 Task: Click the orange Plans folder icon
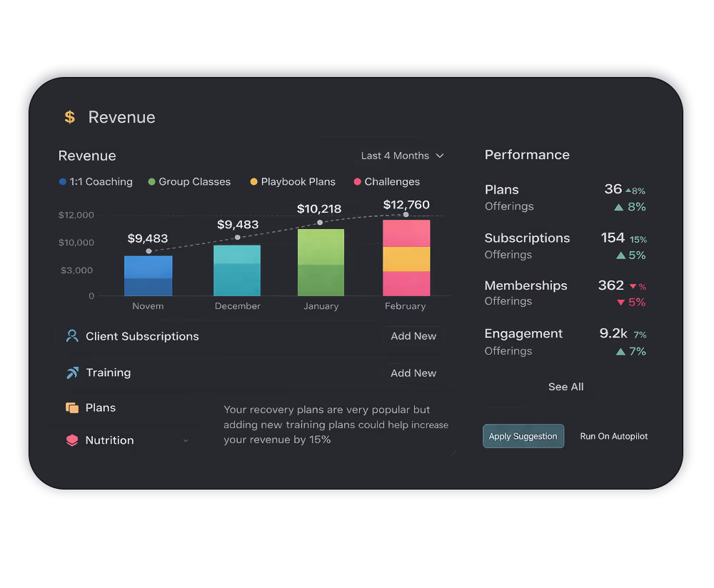coord(72,408)
